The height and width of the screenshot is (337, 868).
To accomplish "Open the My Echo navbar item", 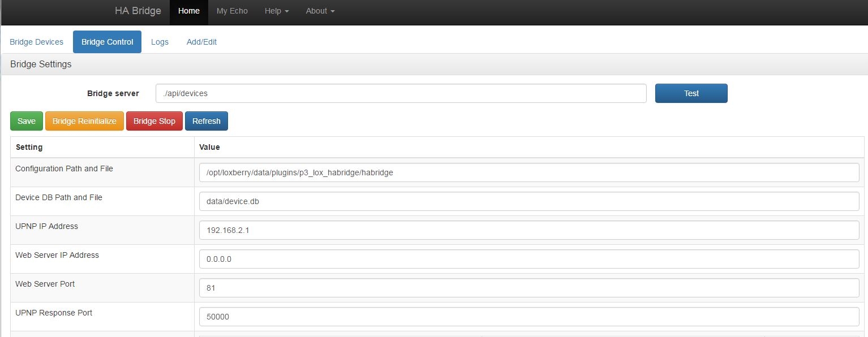I will (x=232, y=11).
